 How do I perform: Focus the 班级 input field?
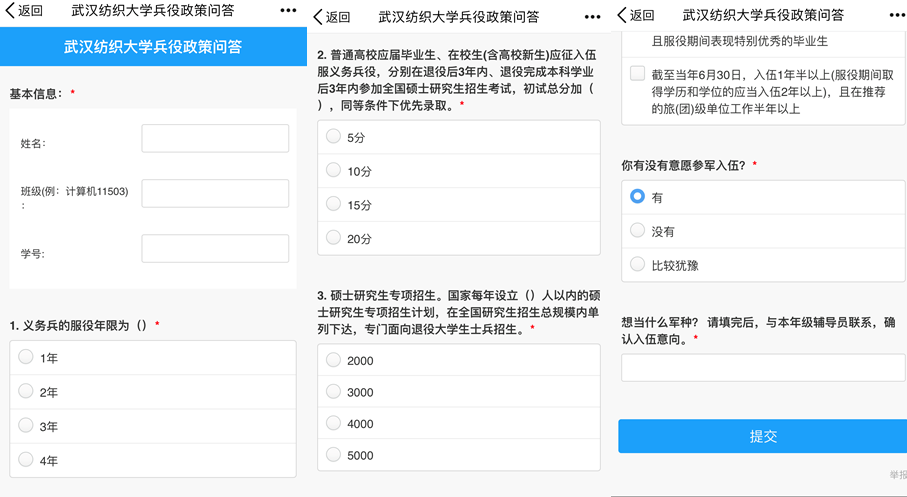[215, 193]
